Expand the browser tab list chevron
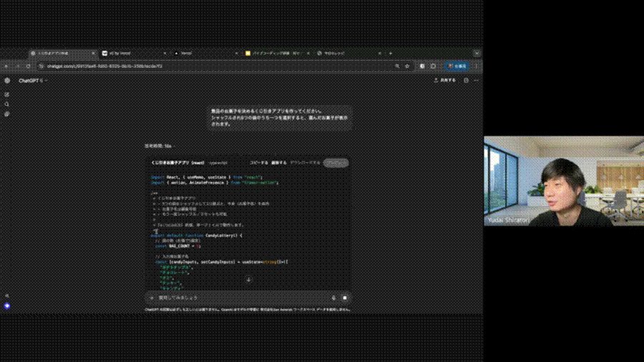The height and width of the screenshot is (362, 644). [x=477, y=53]
